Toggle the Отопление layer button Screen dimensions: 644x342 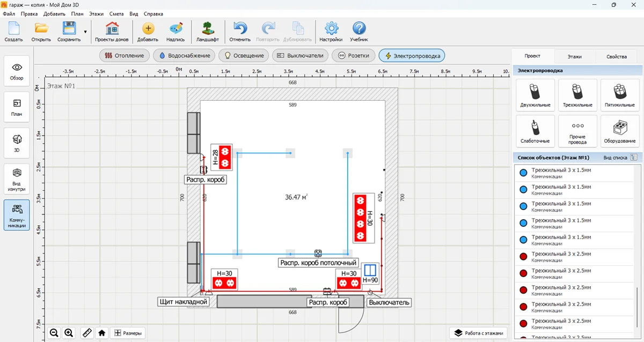coord(125,55)
